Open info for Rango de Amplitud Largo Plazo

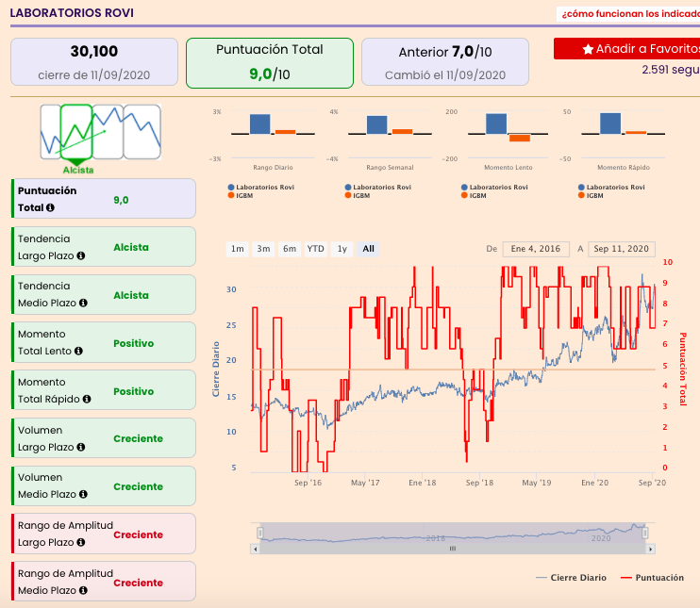[x=81, y=542]
